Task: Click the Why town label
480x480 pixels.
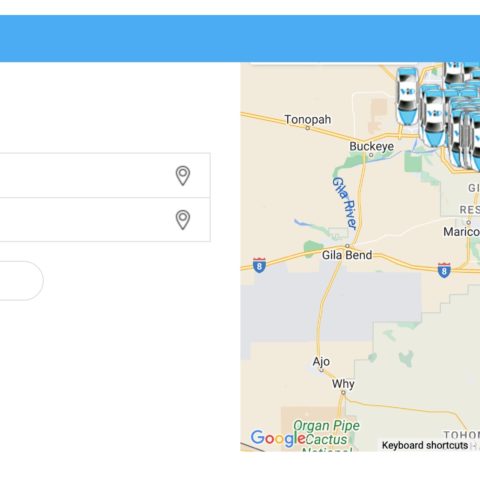Action: point(343,384)
